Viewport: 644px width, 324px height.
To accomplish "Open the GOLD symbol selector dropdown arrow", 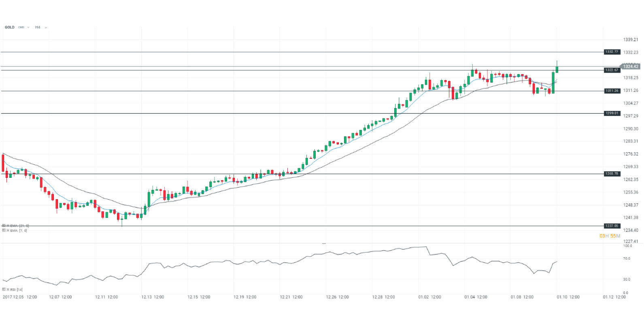I will coord(28,28).
